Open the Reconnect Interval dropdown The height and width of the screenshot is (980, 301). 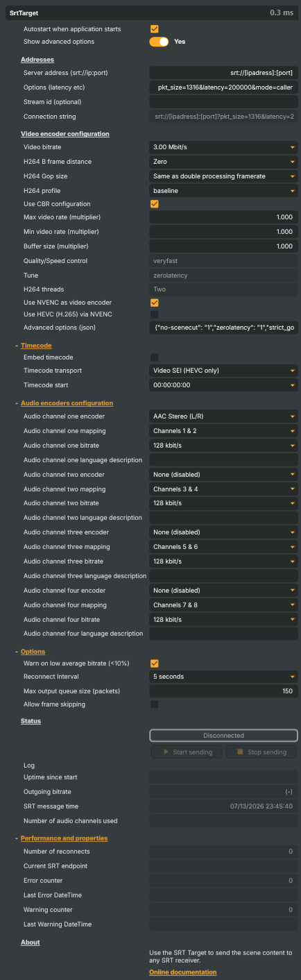[x=224, y=677]
